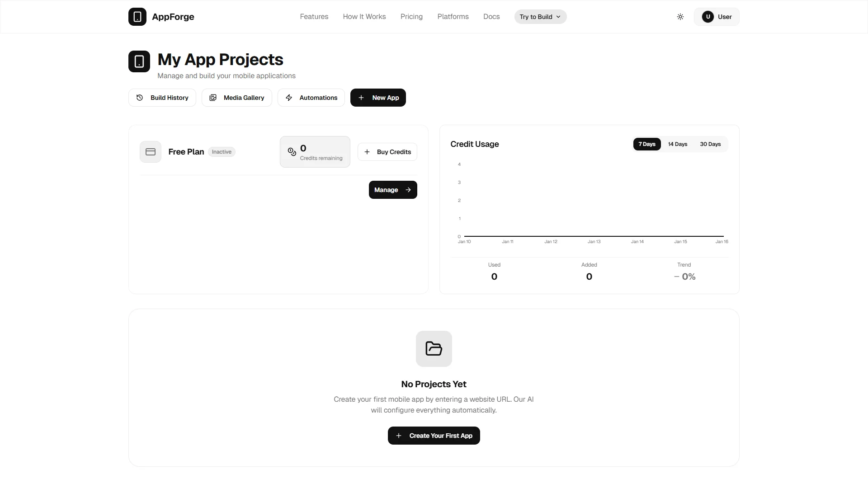Screen dimensions: 868x488
Task: Switch credit usage to 14 Days
Action: (x=678, y=144)
